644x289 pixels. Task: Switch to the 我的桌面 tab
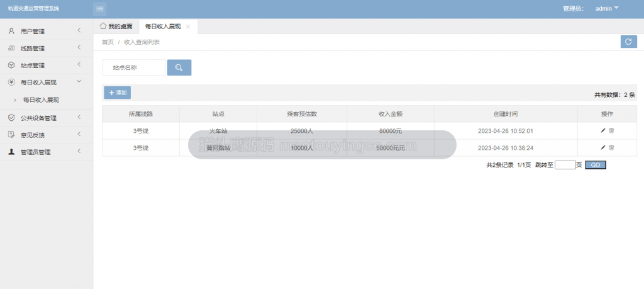116,26
